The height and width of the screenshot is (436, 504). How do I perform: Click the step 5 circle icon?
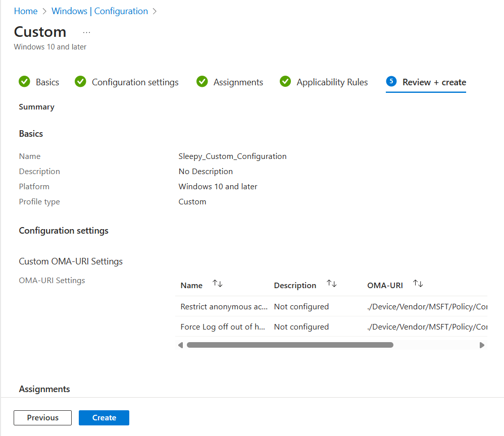[x=391, y=82]
